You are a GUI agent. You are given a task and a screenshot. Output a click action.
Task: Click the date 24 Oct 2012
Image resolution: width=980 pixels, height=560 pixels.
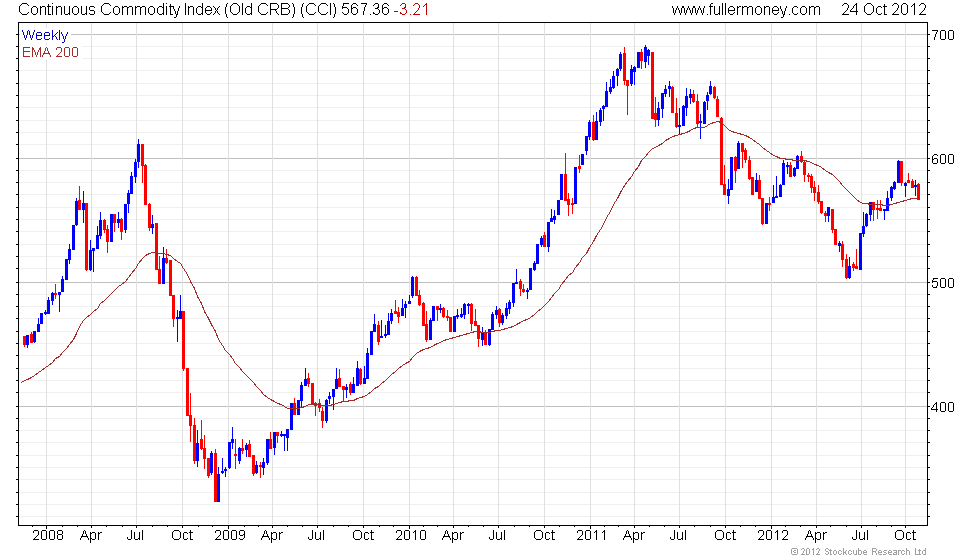pos(883,9)
